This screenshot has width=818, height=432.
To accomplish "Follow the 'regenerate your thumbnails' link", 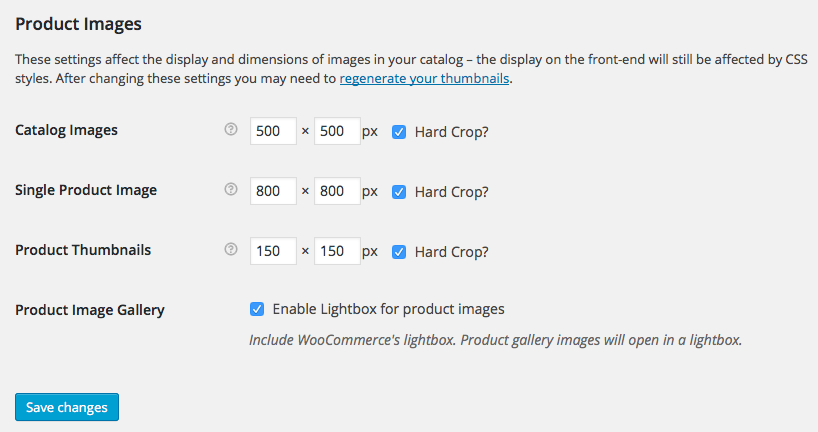I will click(424, 79).
